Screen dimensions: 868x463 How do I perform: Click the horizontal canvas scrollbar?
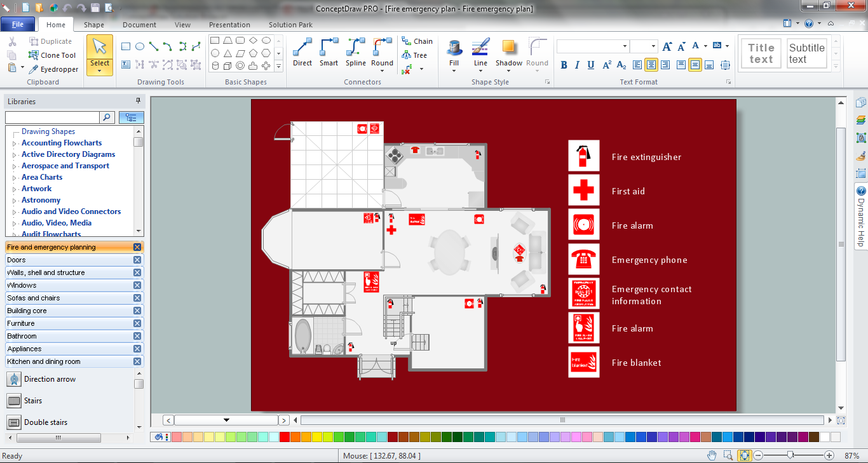[562, 420]
